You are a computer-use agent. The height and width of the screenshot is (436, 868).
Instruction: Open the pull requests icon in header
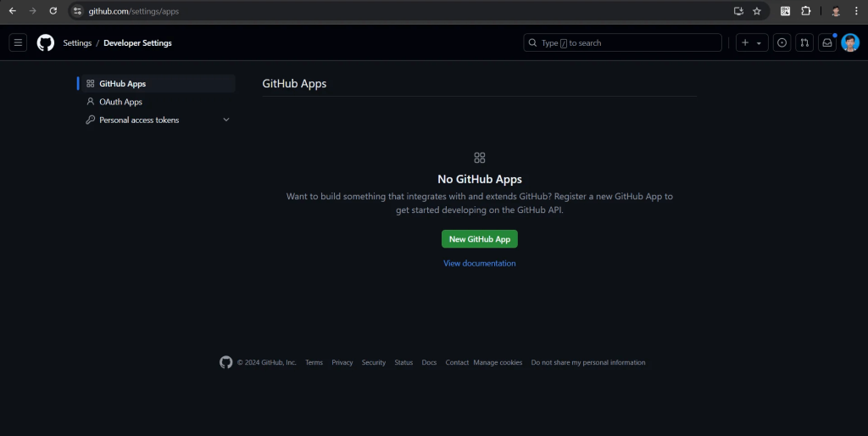coord(804,43)
